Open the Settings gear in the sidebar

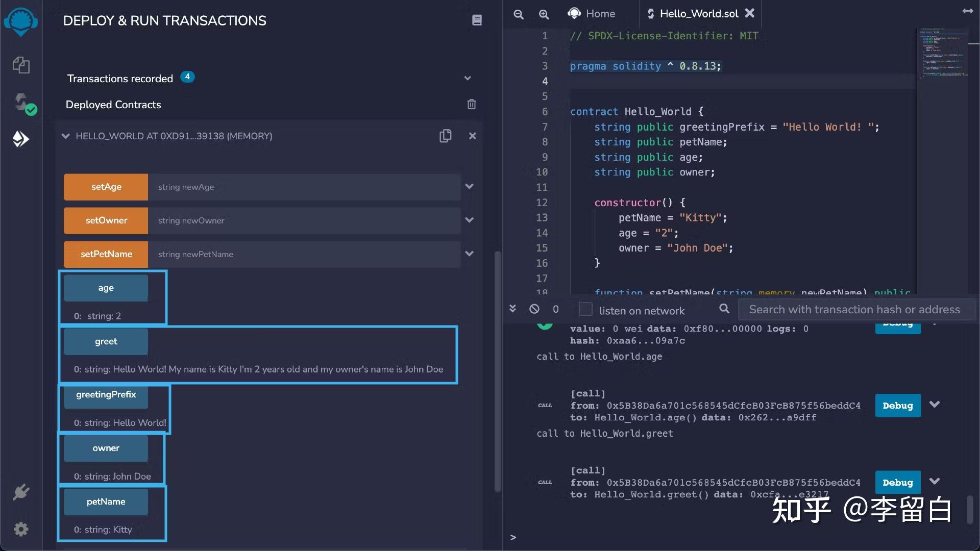click(21, 529)
